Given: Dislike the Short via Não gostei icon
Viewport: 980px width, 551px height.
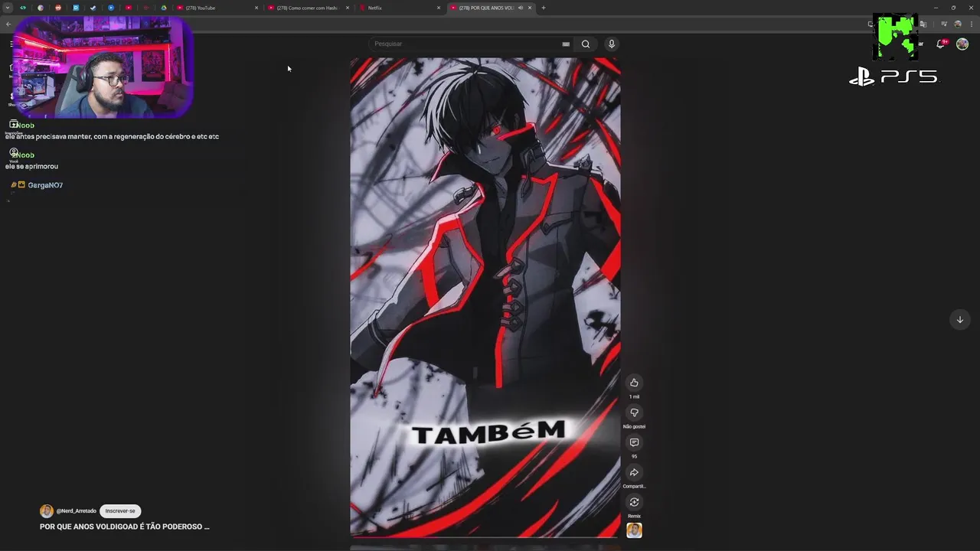Looking at the screenshot, I should (634, 412).
